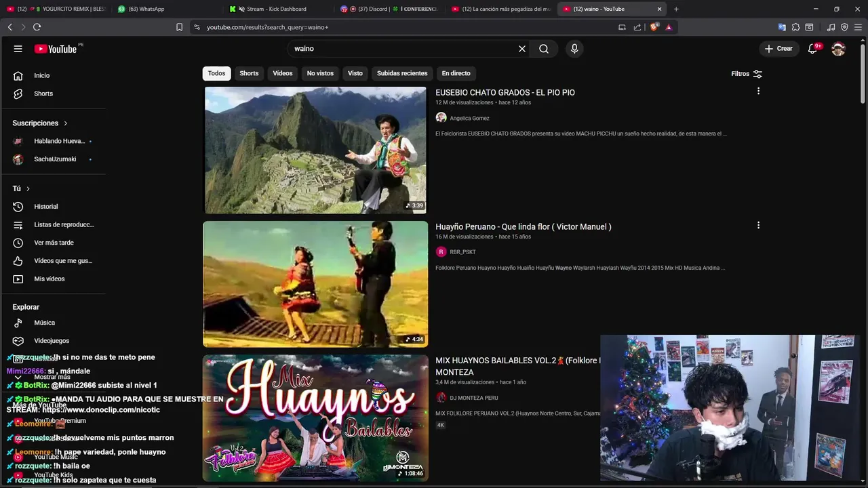
Task: Bookmark this page in the address bar
Action: pyautogui.click(x=179, y=27)
